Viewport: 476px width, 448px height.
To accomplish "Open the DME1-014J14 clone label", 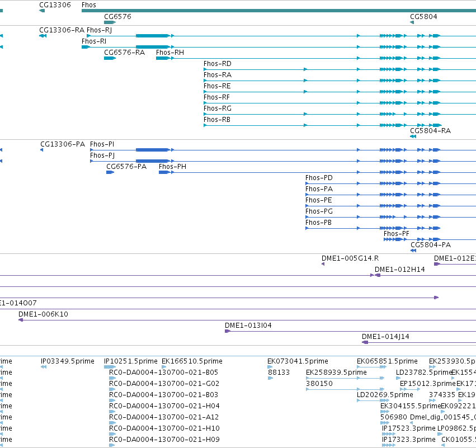I will 385,337.
